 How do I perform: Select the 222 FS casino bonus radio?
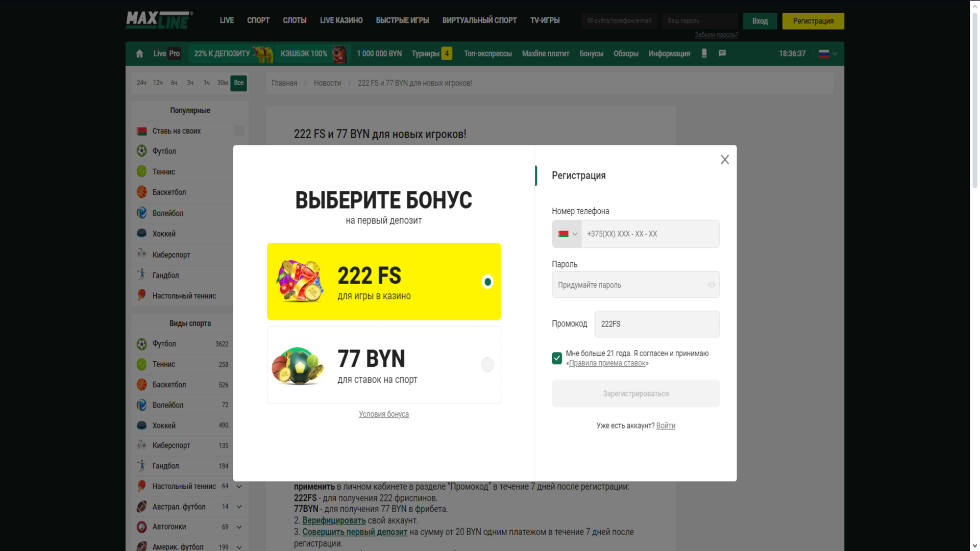tap(487, 282)
